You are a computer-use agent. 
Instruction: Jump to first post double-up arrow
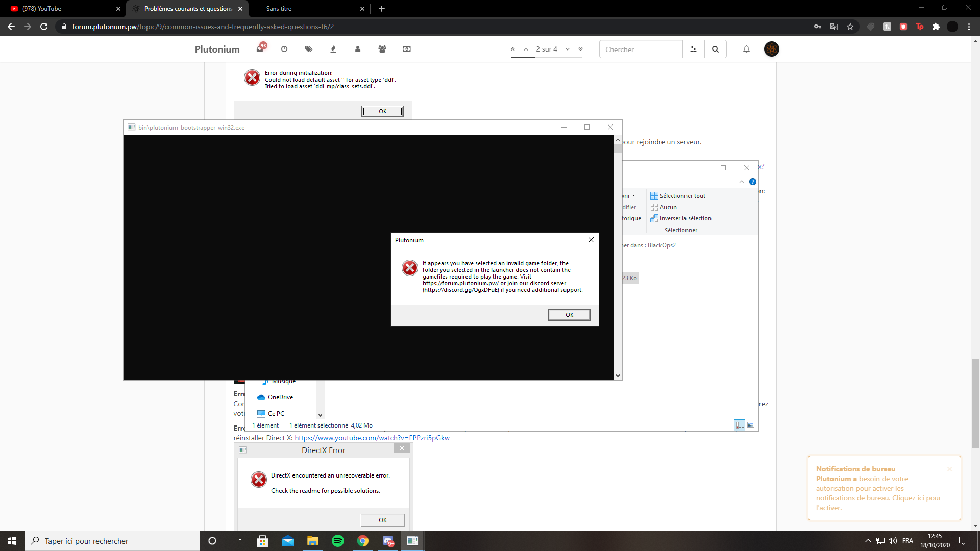point(513,49)
